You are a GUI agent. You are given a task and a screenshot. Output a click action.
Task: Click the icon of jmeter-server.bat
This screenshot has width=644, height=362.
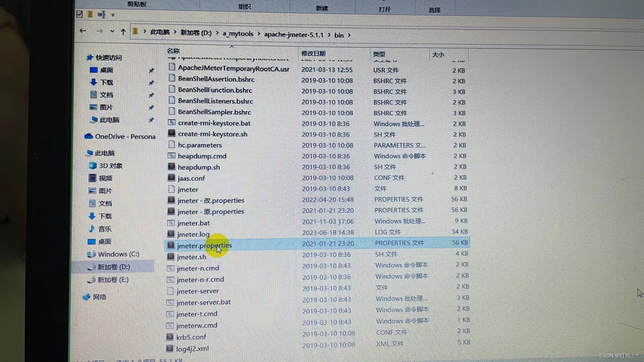[x=170, y=303]
